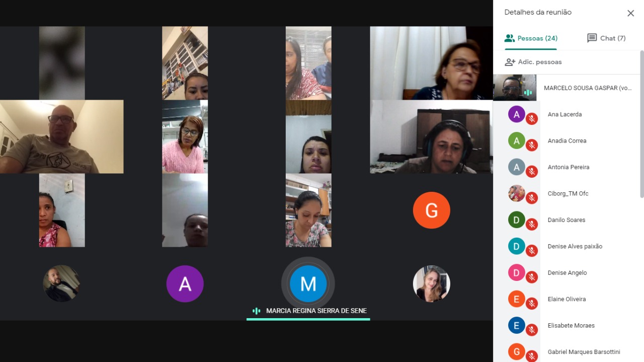Click the blue M speaker avatar
This screenshot has width=644, height=362.
308,283
